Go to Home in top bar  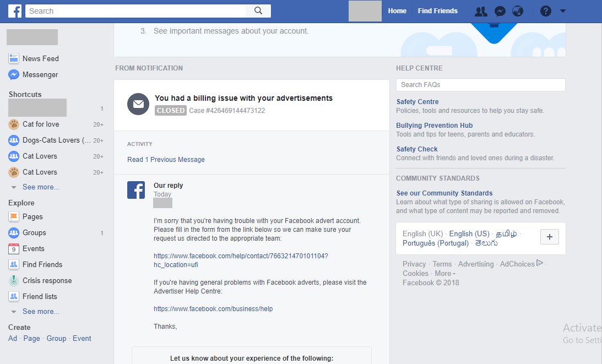point(397,11)
